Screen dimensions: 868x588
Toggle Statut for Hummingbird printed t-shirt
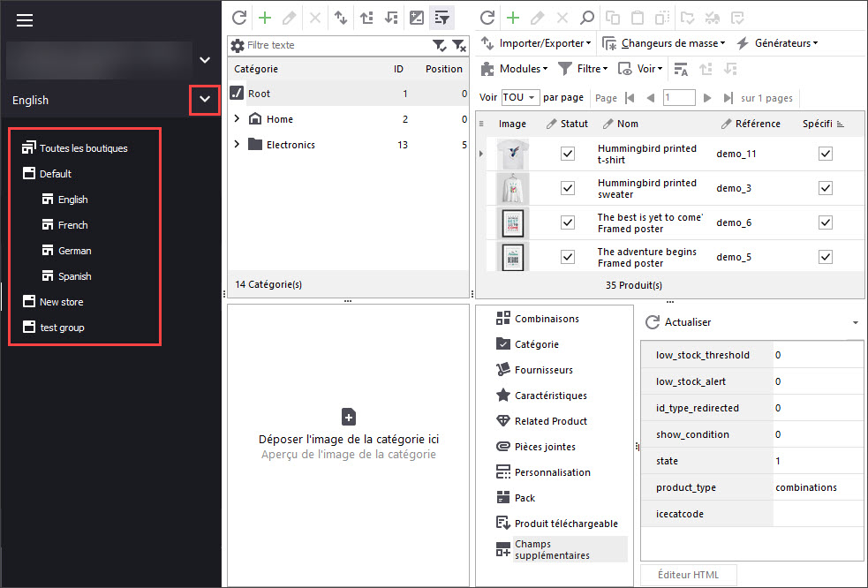click(568, 154)
